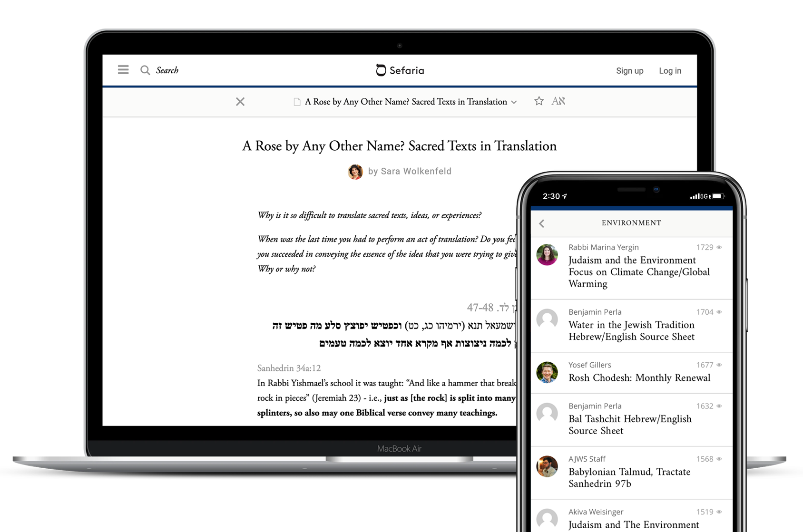
Task: Tap Bal Tashchit Hebrew/English Source Sheet
Action: pyautogui.click(x=629, y=425)
